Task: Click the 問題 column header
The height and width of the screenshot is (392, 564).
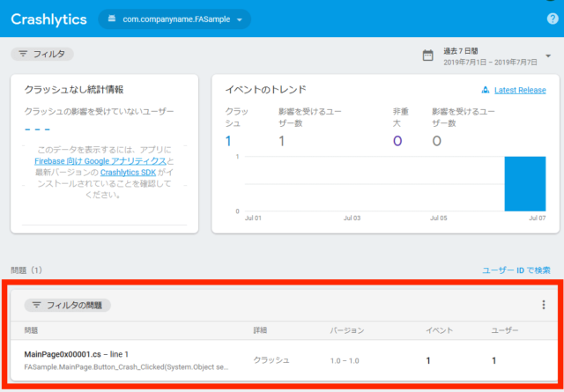Action: pos(31,330)
